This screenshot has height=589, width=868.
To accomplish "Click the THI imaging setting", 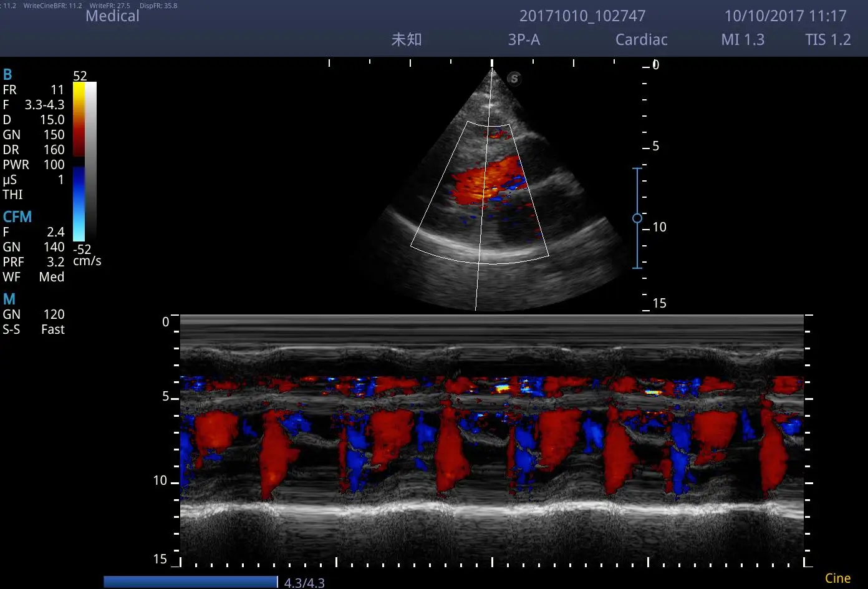I will [12, 195].
